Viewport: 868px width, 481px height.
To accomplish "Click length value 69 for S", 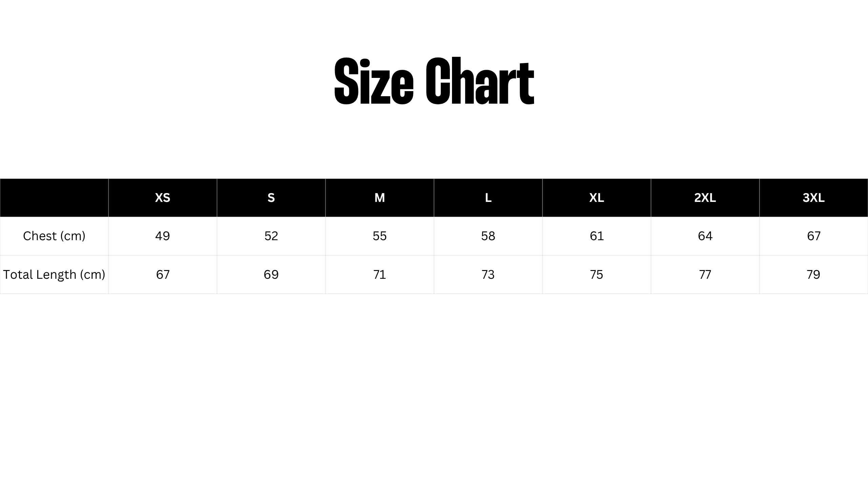I will click(271, 274).
